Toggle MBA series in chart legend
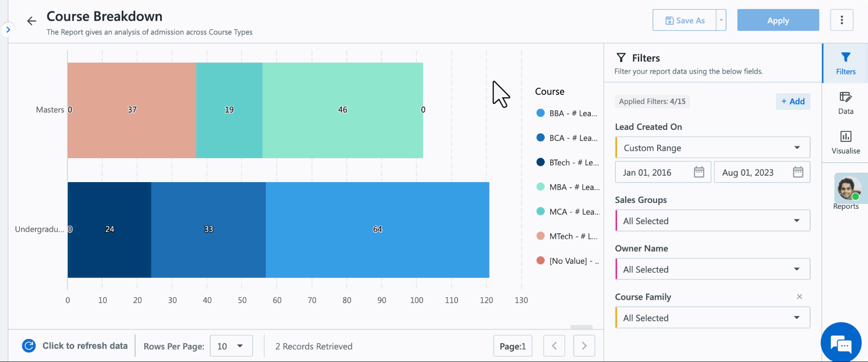Viewport: 868px width, 362px height. pyautogui.click(x=568, y=187)
